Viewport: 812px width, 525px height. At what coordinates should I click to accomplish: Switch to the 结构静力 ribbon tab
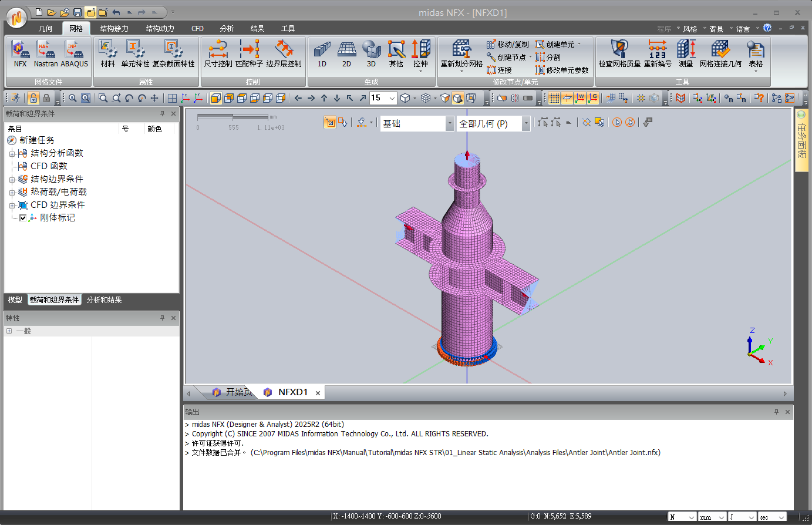coord(114,28)
